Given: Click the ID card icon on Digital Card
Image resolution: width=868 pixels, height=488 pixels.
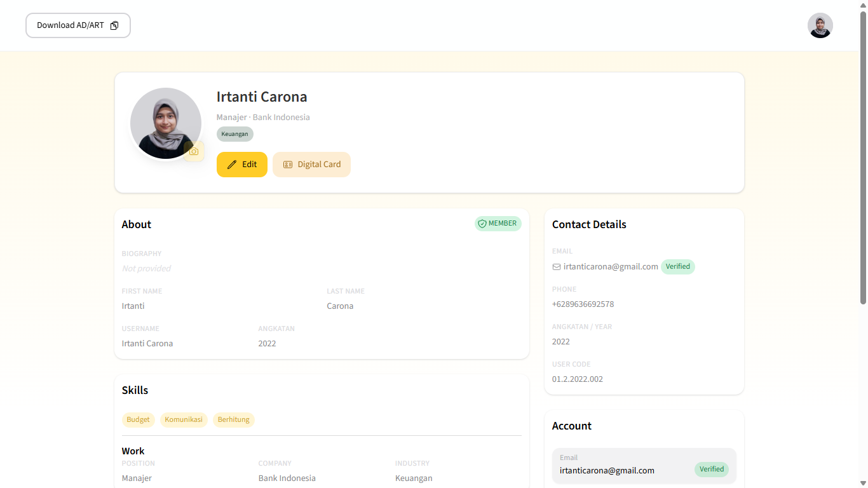Looking at the screenshot, I should pos(288,165).
